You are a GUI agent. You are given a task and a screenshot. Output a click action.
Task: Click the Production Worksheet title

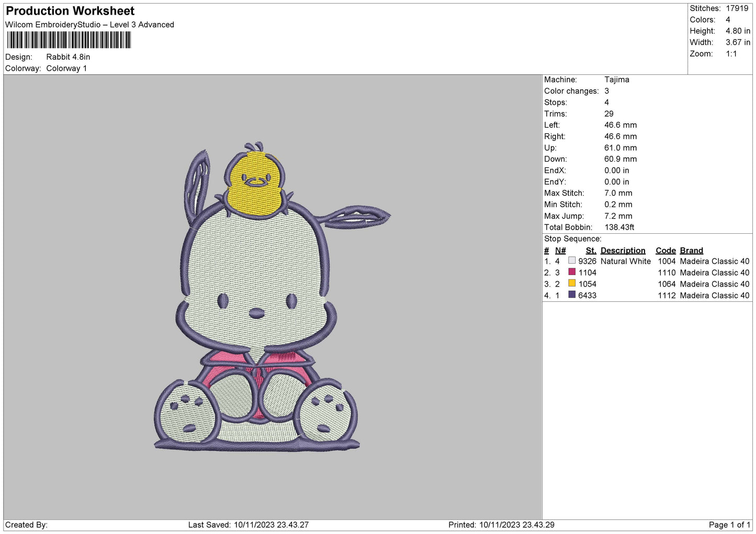point(70,11)
